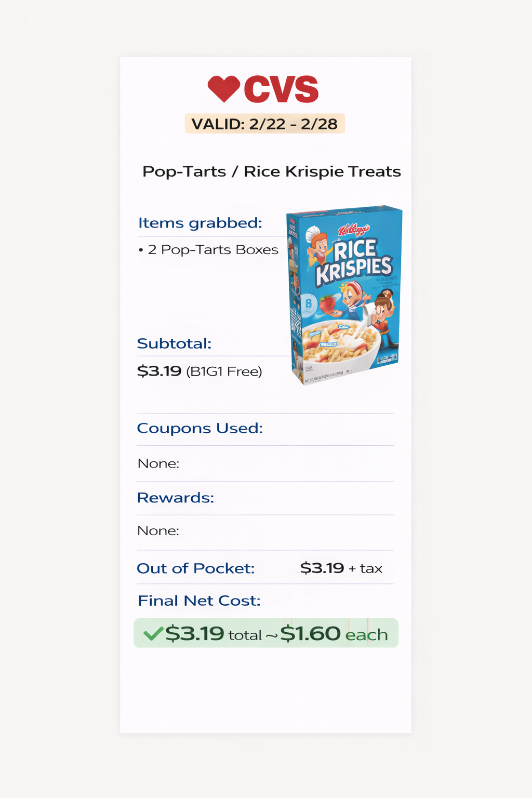Click the green checkmark icon

click(153, 633)
